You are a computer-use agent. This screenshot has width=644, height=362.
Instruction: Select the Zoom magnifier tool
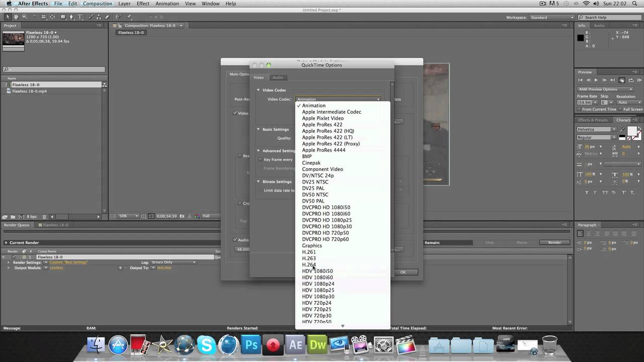24,17
